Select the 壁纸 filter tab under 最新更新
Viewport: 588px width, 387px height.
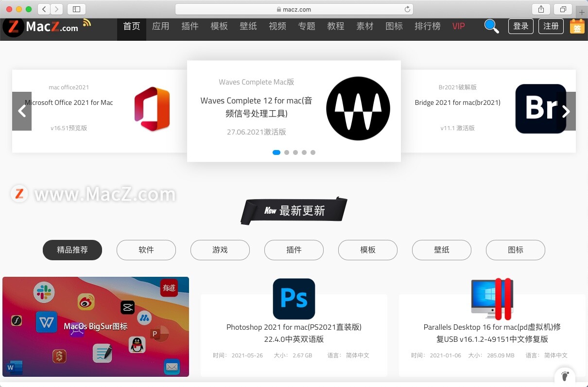pos(442,250)
